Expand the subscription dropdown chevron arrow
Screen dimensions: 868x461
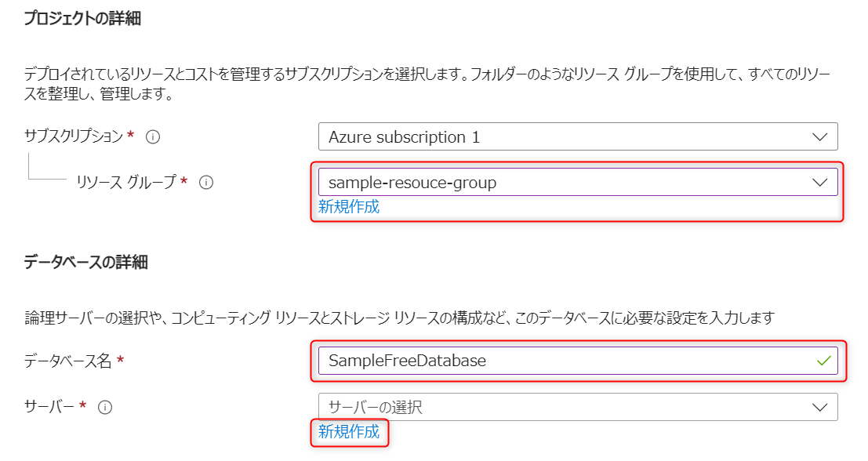820,137
